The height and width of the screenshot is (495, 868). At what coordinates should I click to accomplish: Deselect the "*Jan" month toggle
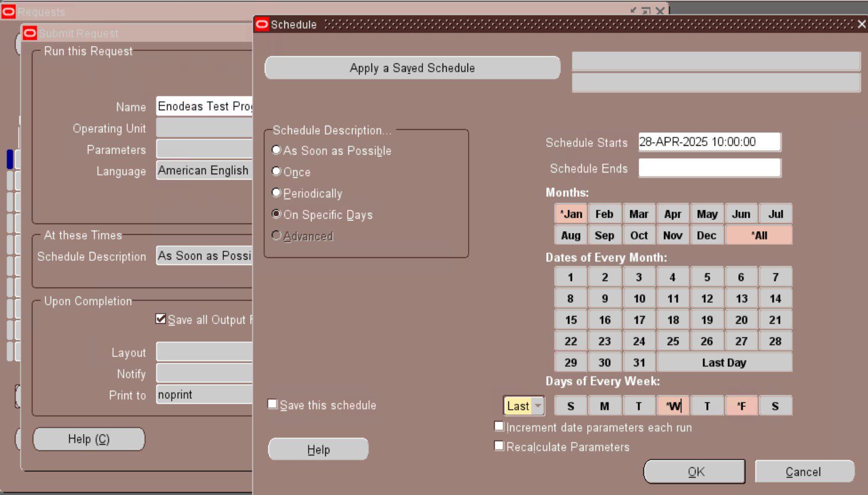point(569,213)
